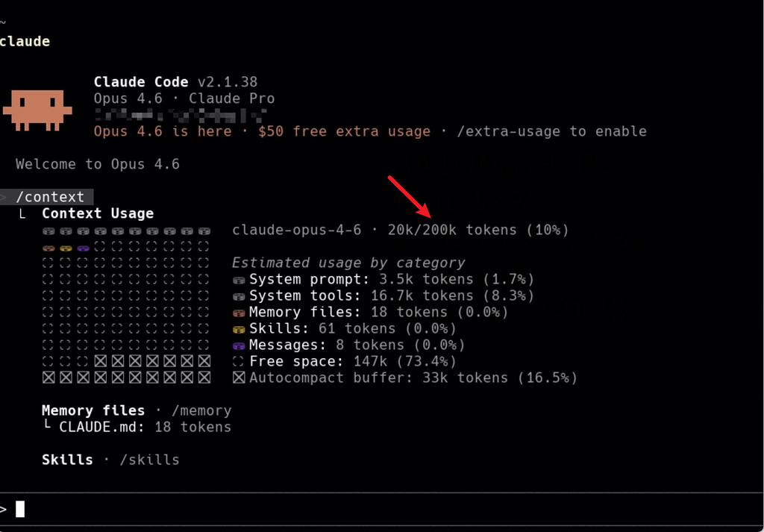The height and width of the screenshot is (532, 764).
Task: Click 'Skills: 61 tokens (0.0%)' text
Action: [353, 329]
